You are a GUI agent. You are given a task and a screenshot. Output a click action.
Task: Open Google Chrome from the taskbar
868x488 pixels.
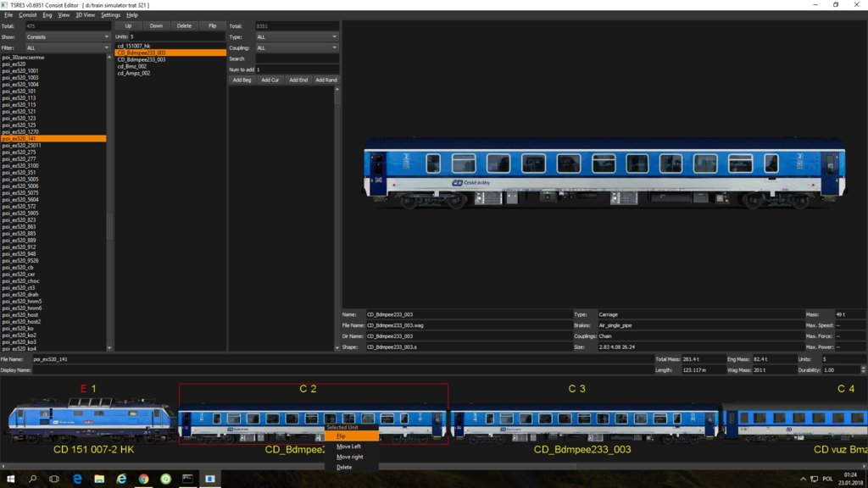coord(143,479)
